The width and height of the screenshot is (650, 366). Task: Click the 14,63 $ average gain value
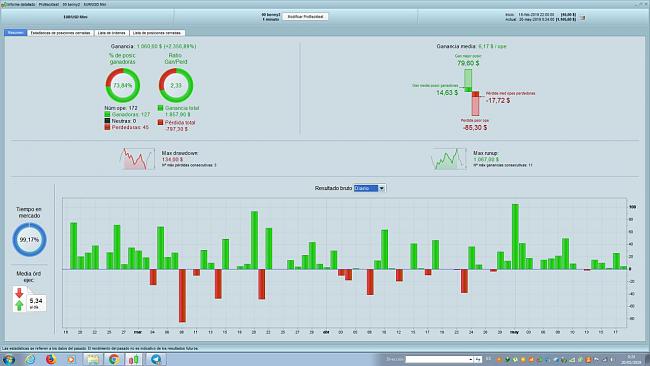pos(447,93)
